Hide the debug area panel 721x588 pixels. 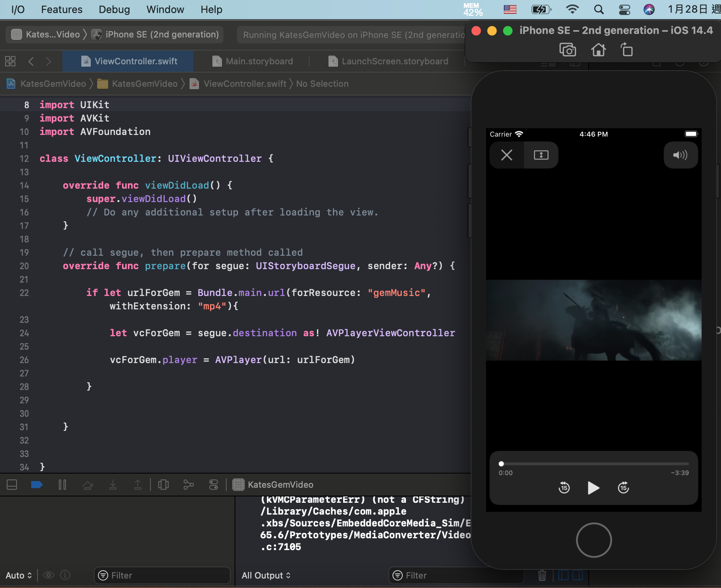pyautogui.click(x=12, y=485)
